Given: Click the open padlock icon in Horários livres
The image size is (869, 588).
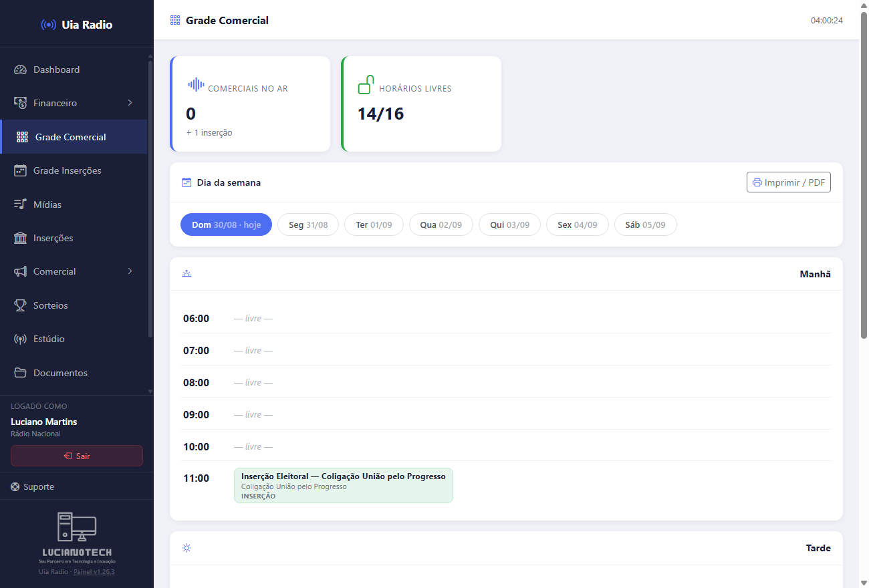Looking at the screenshot, I should (366, 85).
